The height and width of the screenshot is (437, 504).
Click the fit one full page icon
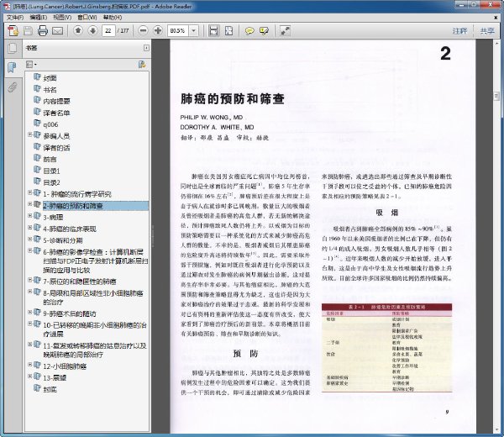(228, 30)
